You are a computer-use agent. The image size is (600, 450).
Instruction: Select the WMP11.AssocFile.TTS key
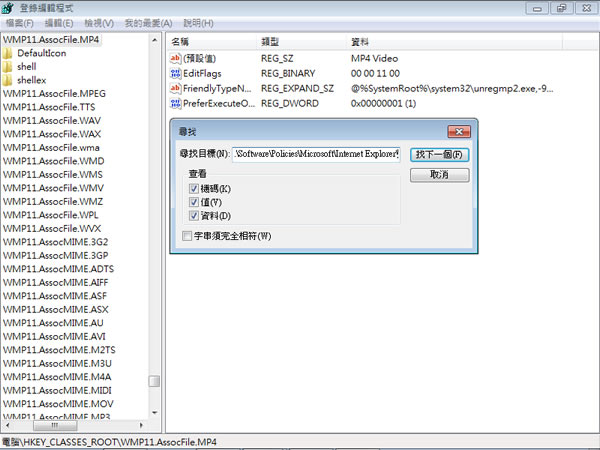tap(49, 107)
